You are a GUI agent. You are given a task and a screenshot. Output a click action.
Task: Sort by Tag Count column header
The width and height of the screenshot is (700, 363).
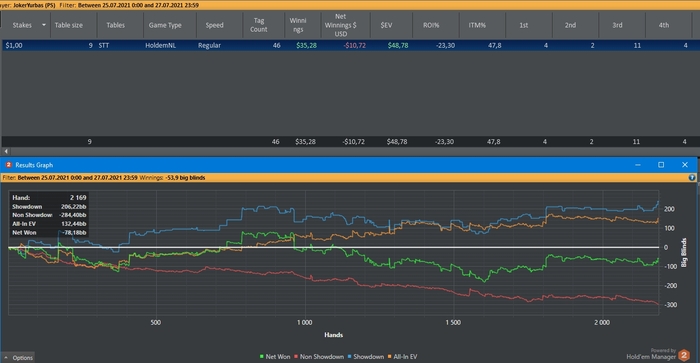(259, 25)
